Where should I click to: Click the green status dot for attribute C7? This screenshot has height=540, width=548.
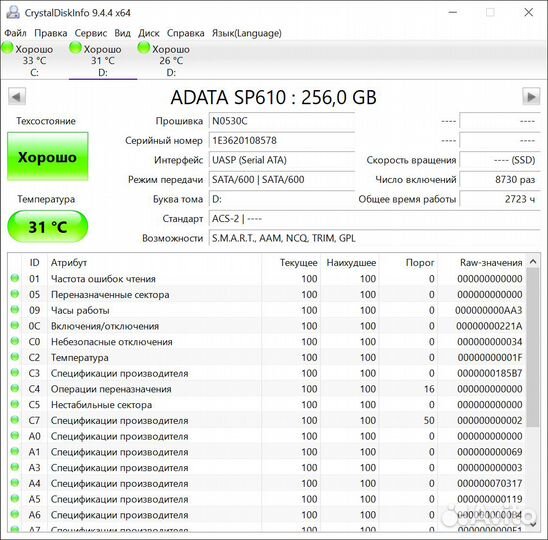[x=15, y=420]
